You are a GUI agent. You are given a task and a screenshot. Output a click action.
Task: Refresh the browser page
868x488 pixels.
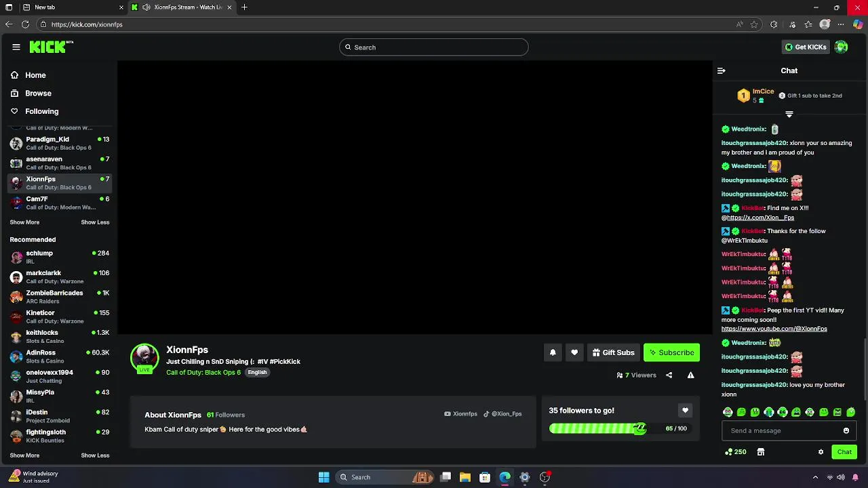[x=25, y=24]
